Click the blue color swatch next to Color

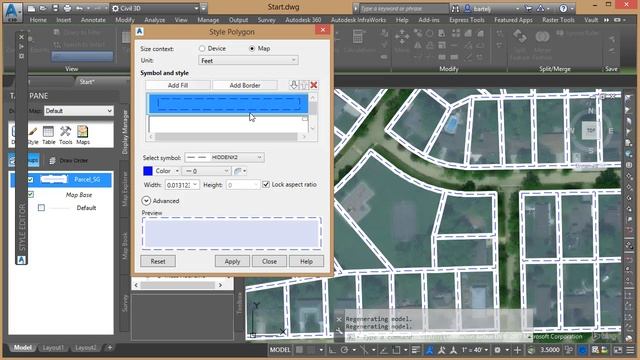pyautogui.click(x=148, y=171)
